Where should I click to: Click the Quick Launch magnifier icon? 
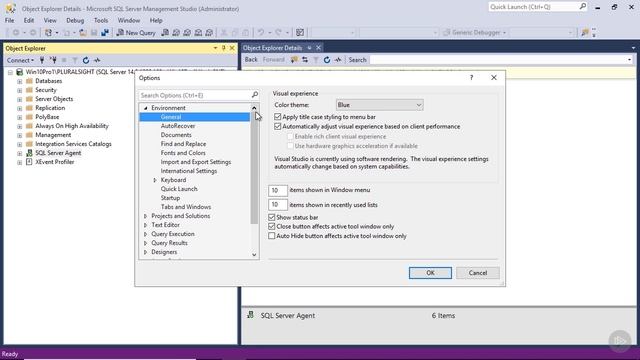click(x=582, y=7)
